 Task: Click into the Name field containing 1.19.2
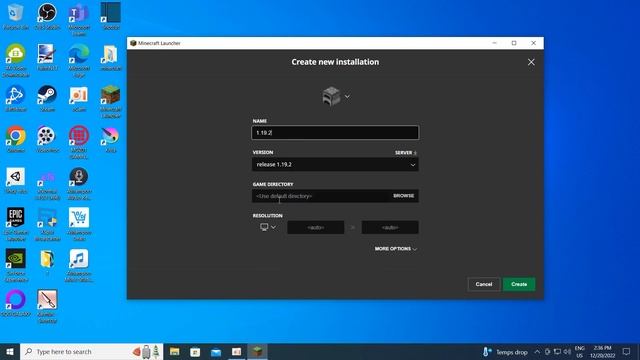pos(335,133)
